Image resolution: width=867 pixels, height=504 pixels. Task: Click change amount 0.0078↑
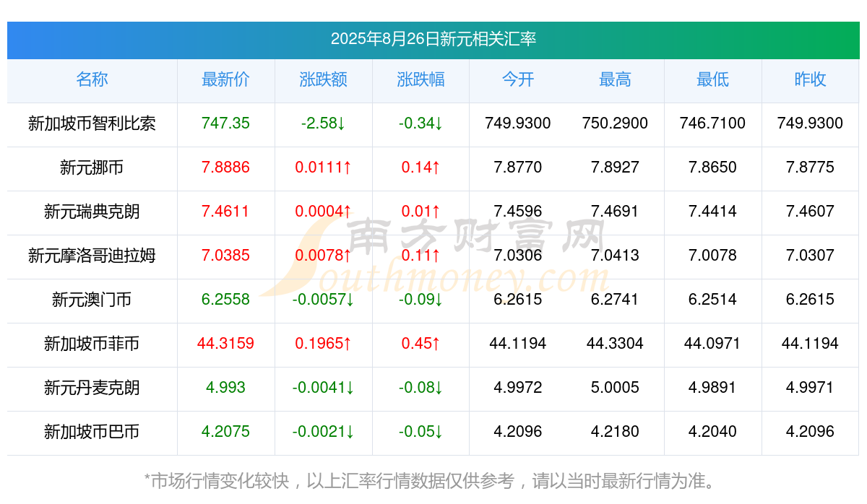pyautogui.click(x=323, y=256)
